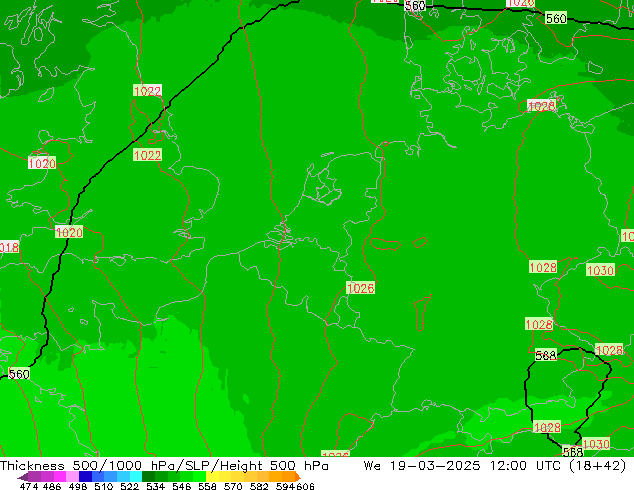The width and height of the screenshot is (634, 490).
Task: Click the legend value 474
Action: 29,486
